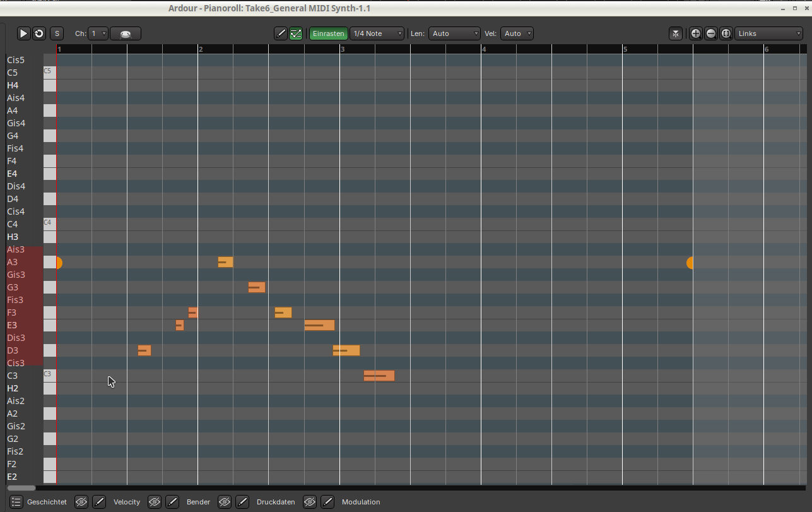The height and width of the screenshot is (512, 812).
Task: Click the zoom to fit icon
Action: click(726, 33)
